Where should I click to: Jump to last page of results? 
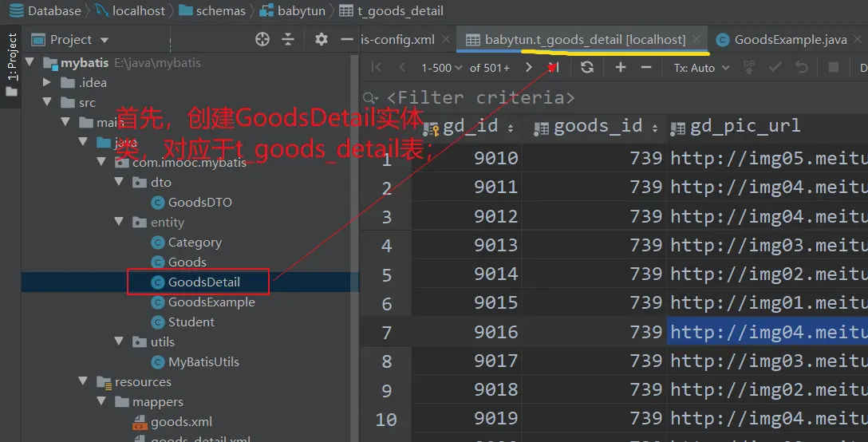coord(554,68)
